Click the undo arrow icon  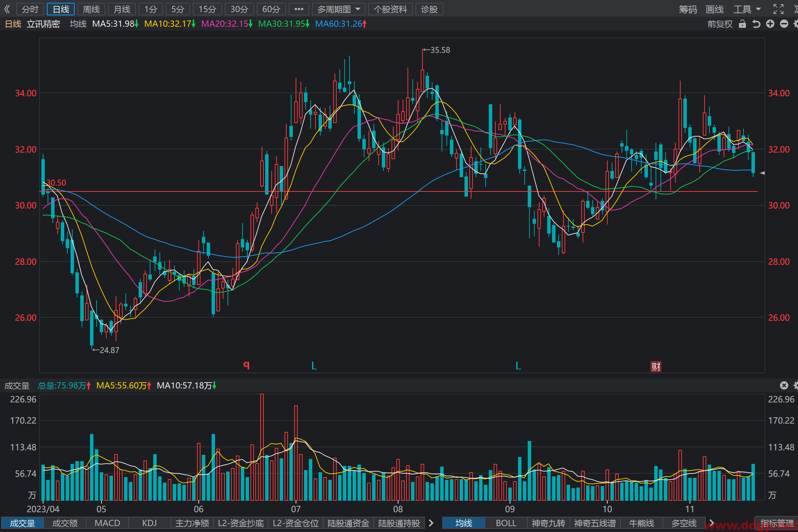[x=756, y=24]
